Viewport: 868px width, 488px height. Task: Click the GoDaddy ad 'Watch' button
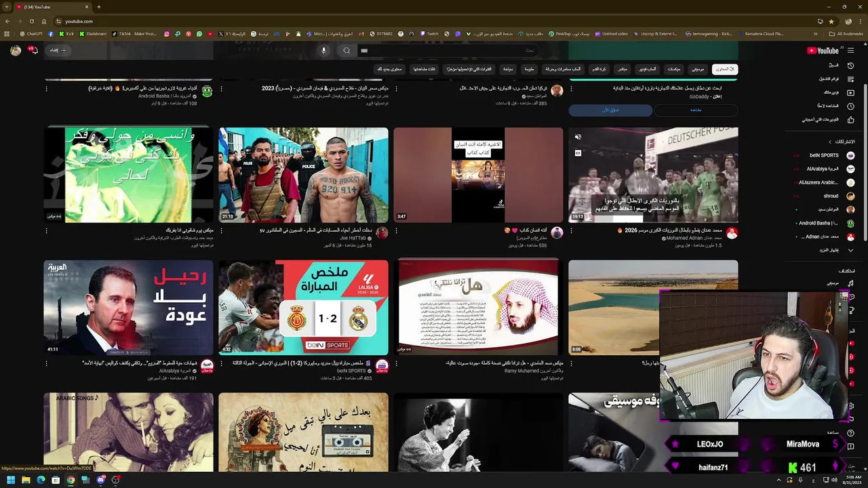696,110
